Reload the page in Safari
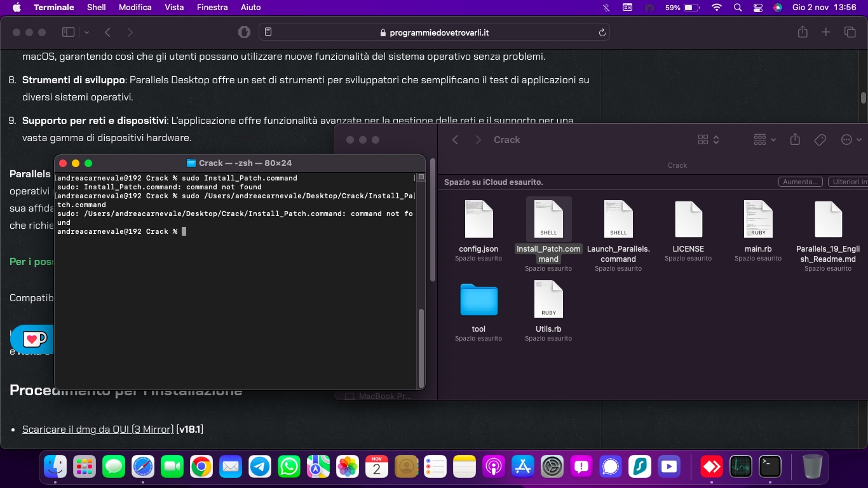Image resolution: width=868 pixels, height=488 pixels. [602, 32]
